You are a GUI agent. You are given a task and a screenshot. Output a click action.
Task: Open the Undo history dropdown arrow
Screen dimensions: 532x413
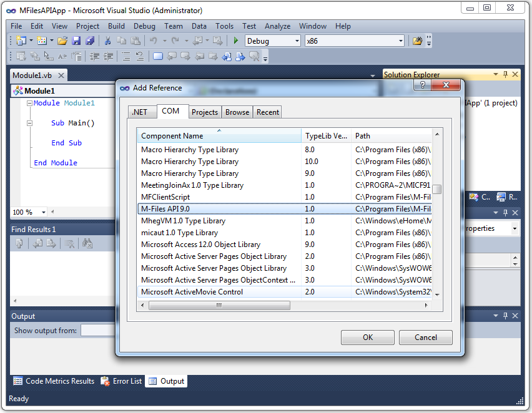click(x=165, y=41)
